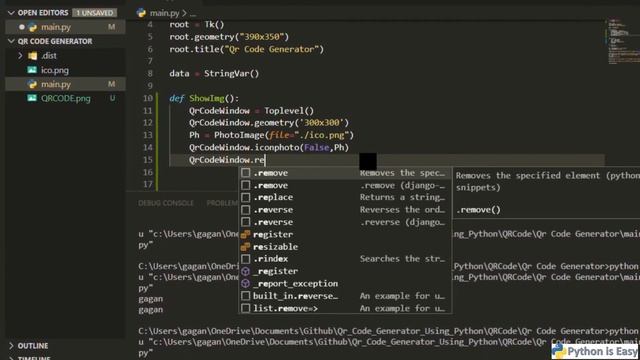Choose the _report_exception suggestion
640x360 pixels.
click(345, 283)
